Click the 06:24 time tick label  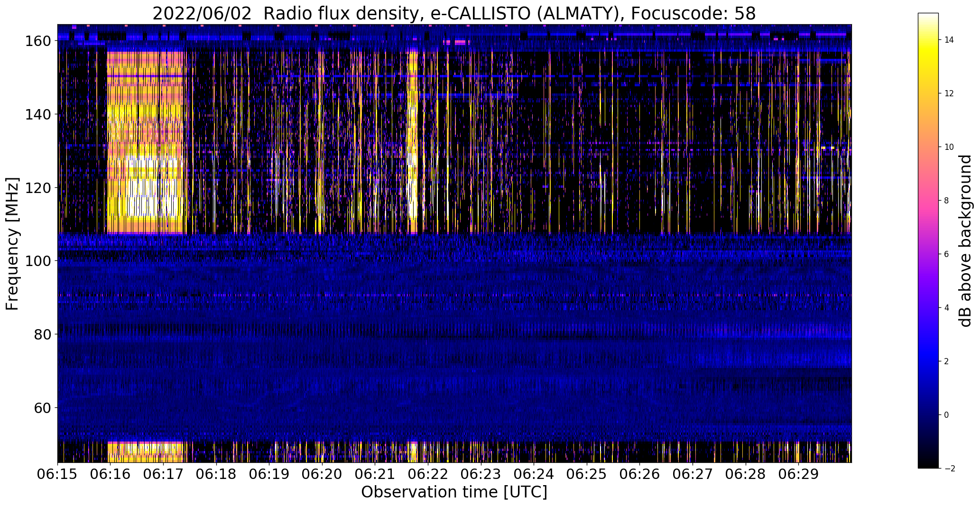tap(534, 474)
